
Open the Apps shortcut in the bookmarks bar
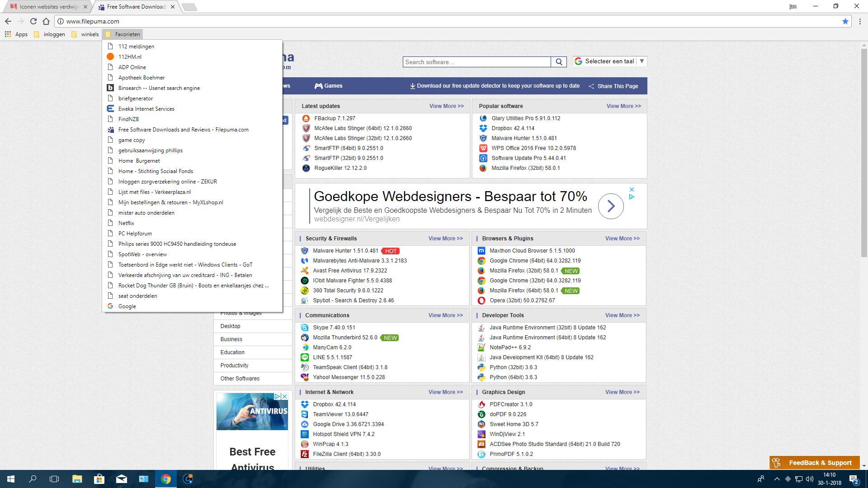(x=16, y=34)
